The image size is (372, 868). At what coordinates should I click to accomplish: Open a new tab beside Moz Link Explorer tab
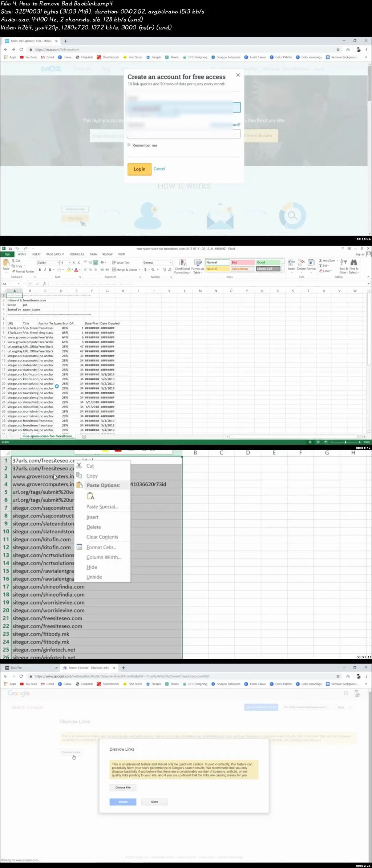[66, 41]
